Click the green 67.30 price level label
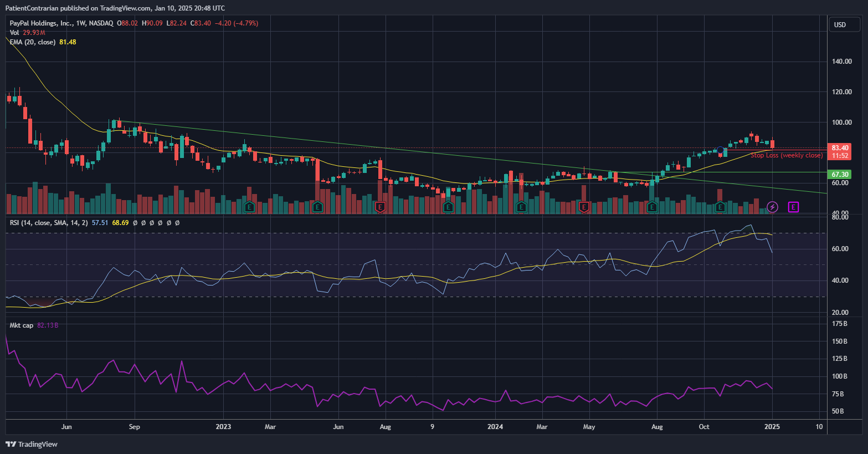This screenshot has height=454, width=868. point(840,174)
